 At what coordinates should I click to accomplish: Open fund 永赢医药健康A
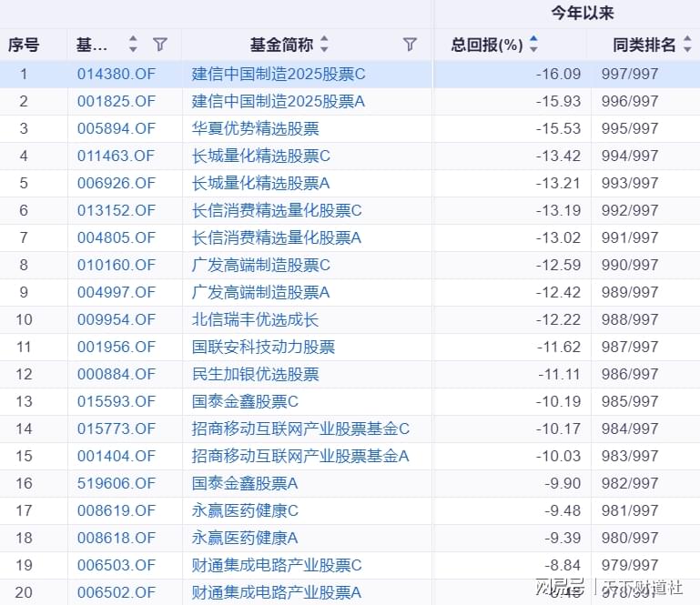[245, 538]
